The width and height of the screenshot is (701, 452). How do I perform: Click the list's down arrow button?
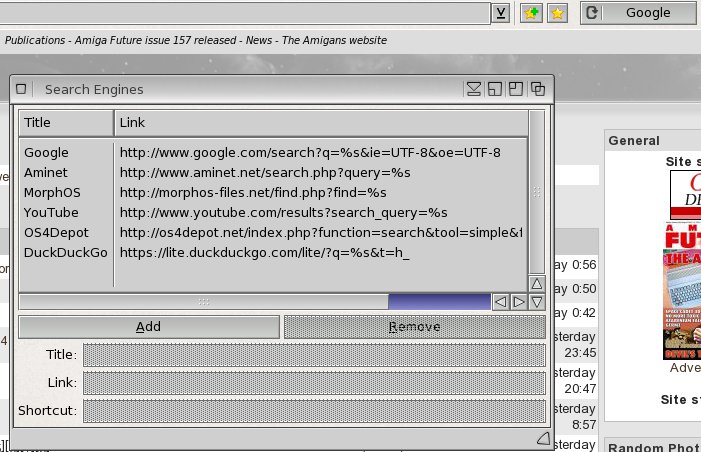(x=537, y=302)
